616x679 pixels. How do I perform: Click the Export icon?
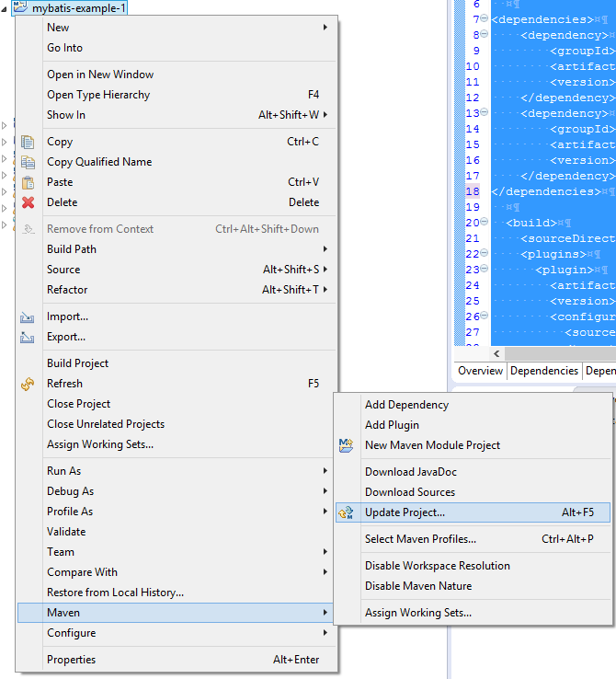click(x=27, y=338)
